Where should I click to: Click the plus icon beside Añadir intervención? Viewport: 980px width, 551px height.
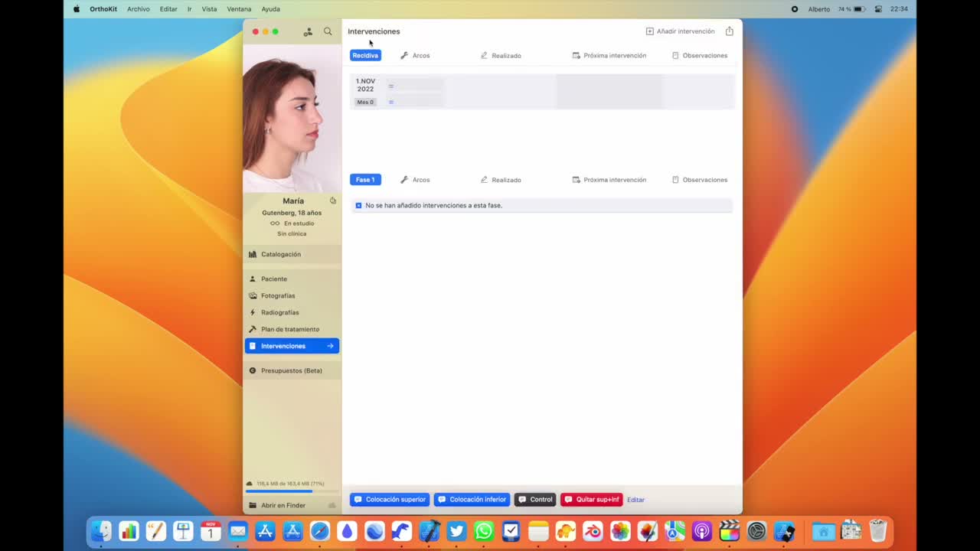pyautogui.click(x=649, y=31)
